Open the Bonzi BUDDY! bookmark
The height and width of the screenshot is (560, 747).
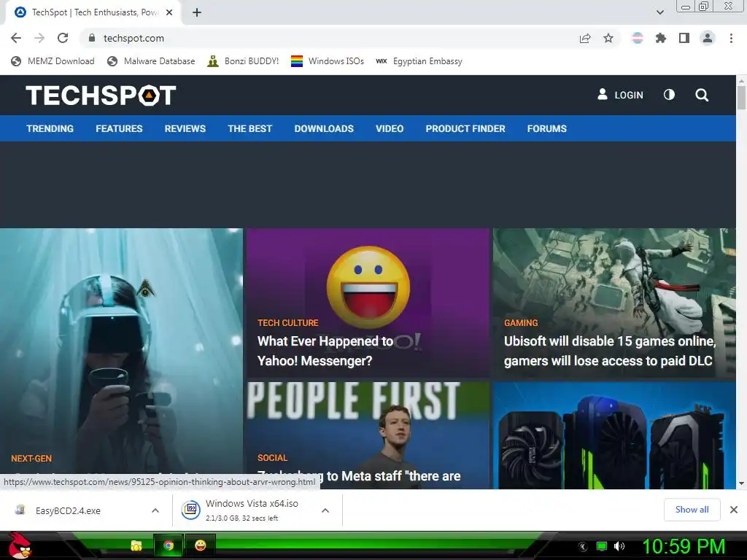point(243,61)
